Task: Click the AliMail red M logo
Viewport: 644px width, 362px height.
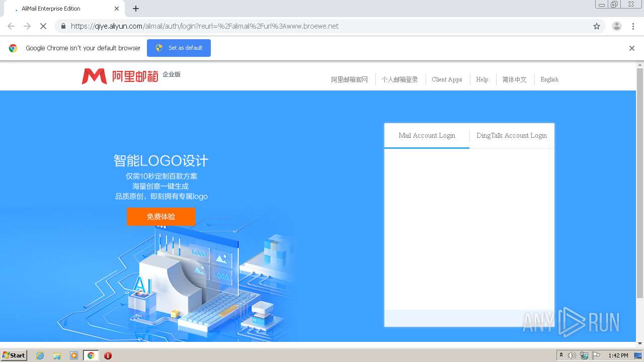Action: pos(94,76)
